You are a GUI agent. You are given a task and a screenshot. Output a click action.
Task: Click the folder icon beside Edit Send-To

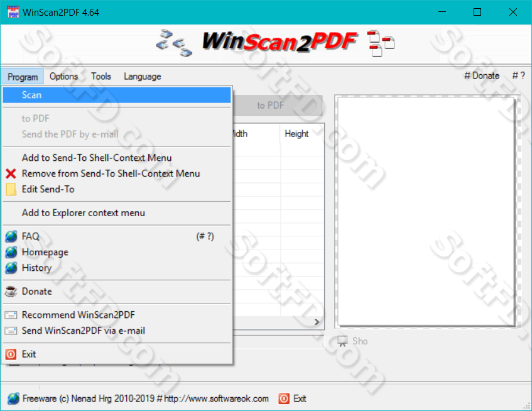coord(11,189)
